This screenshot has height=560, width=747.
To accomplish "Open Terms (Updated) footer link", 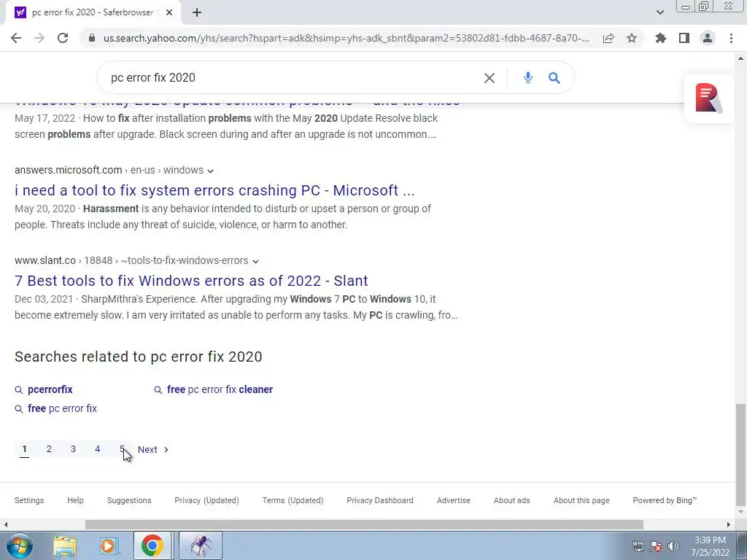I will pos(293,500).
